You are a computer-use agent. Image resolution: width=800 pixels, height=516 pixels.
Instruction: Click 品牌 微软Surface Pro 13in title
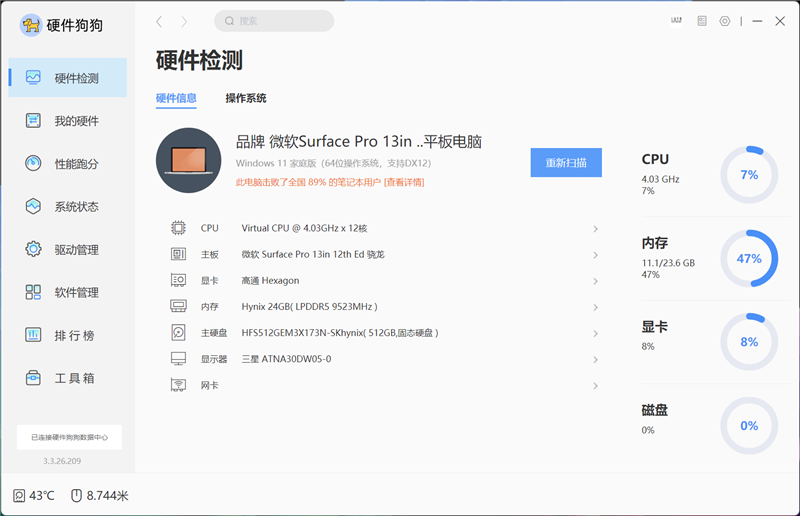click(359, 141)
